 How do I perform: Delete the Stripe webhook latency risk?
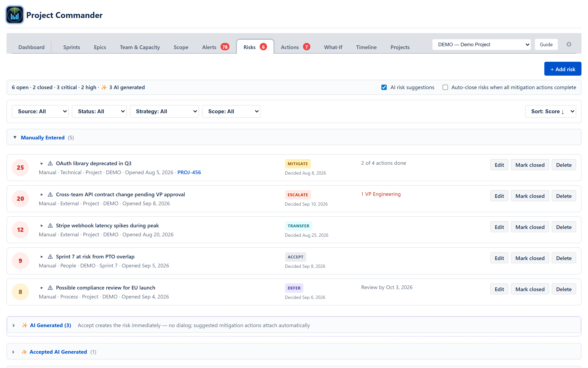pyautogui.click(x=564, y=227)
